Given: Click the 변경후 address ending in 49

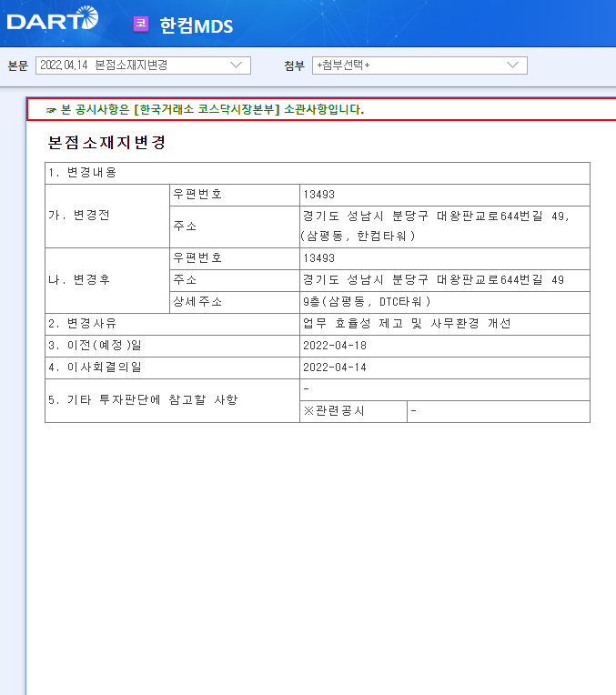Looking at the screenshot, I should point(433,279).
